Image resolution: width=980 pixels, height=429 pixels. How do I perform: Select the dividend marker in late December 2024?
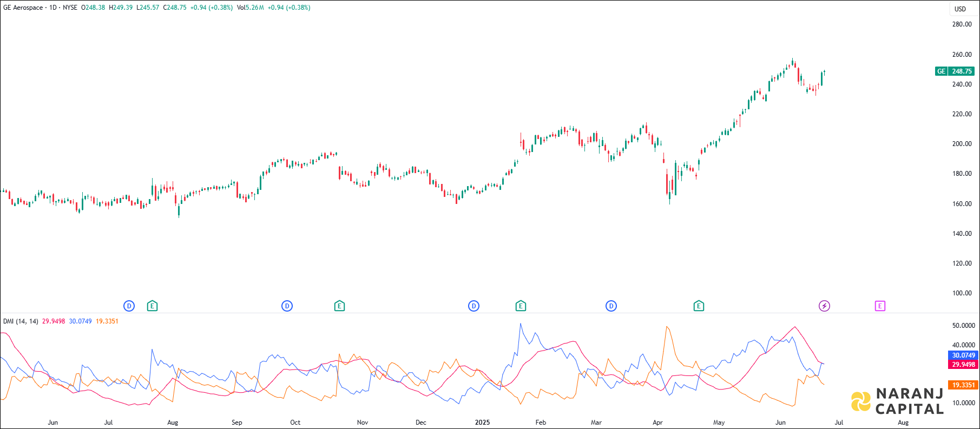tap(473, 306)
